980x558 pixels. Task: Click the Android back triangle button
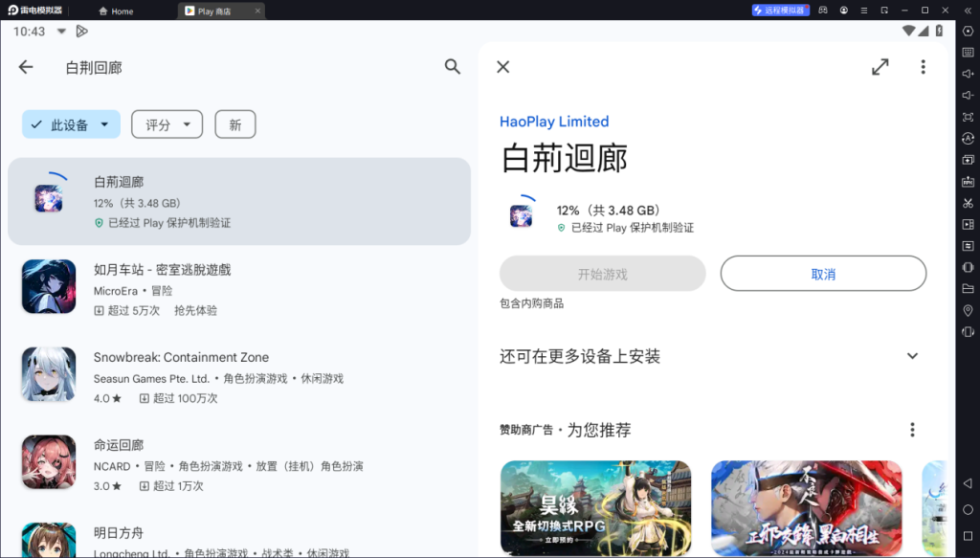(968, 483)
